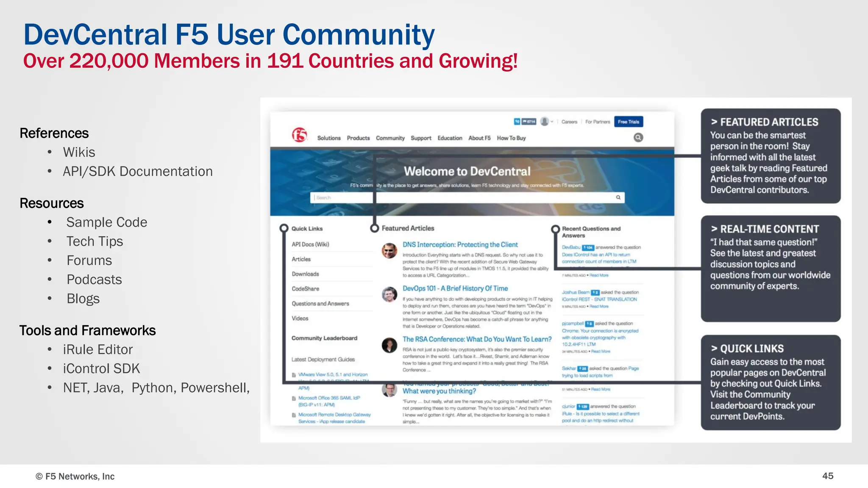The height and width of the screenshot is (488, 868).
Task: Open 'iControl REST - SNAT TRANSLATION' question
Action: point(599,299)
